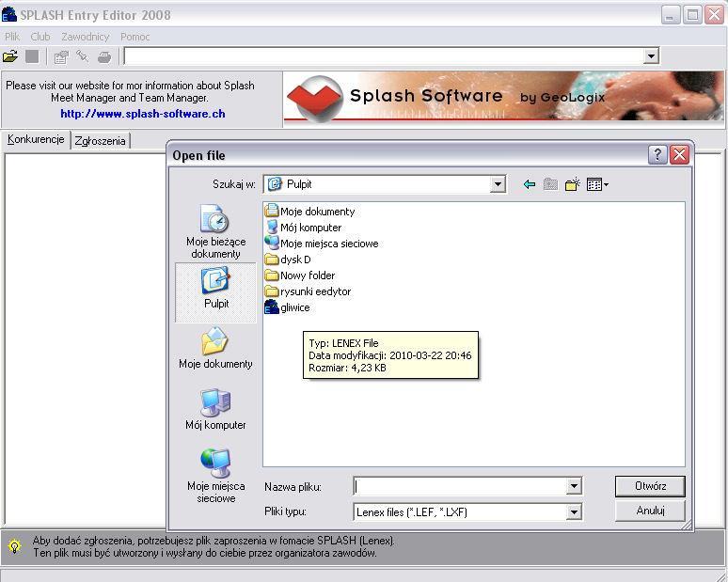Viewport: 728px width, 582px height.
Task: Click the open folder toolbar icon
Action: (x=10, y=56)
